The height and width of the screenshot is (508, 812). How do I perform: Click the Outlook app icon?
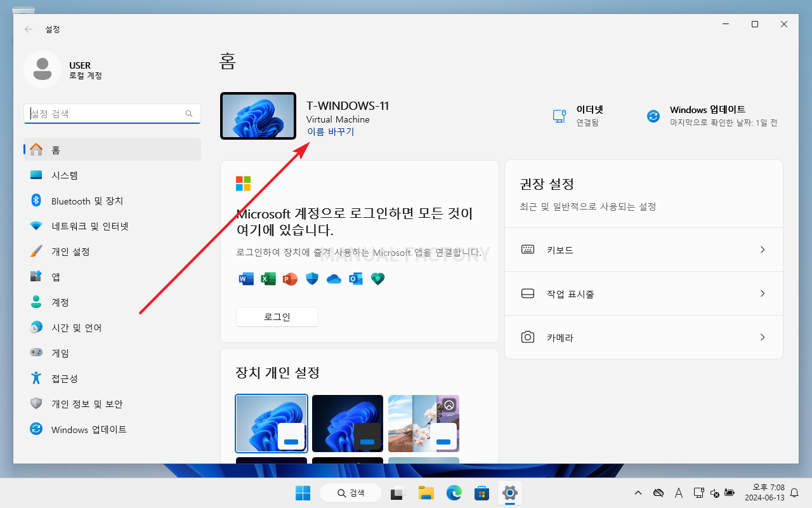point(356,278)
